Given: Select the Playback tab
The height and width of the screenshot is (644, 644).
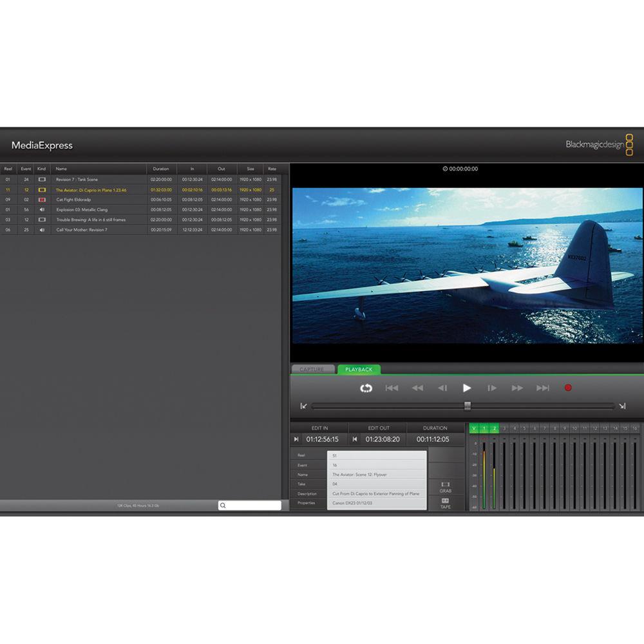Looking at the screenshot, I should click(359, 369).
